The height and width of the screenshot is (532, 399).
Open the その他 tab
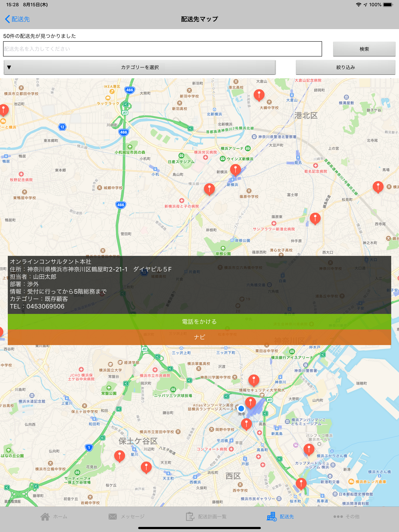coord(346,516)
